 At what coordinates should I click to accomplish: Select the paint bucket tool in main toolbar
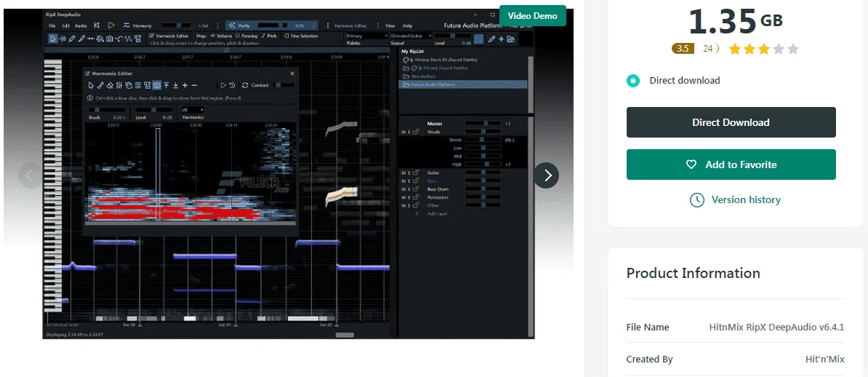pyautogui.click(x=100, y=39)
